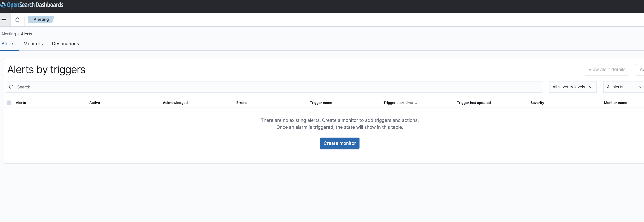644x222 pixels.
Task: Click the Alerting breadcrumb link
Action: pos(8,34)
